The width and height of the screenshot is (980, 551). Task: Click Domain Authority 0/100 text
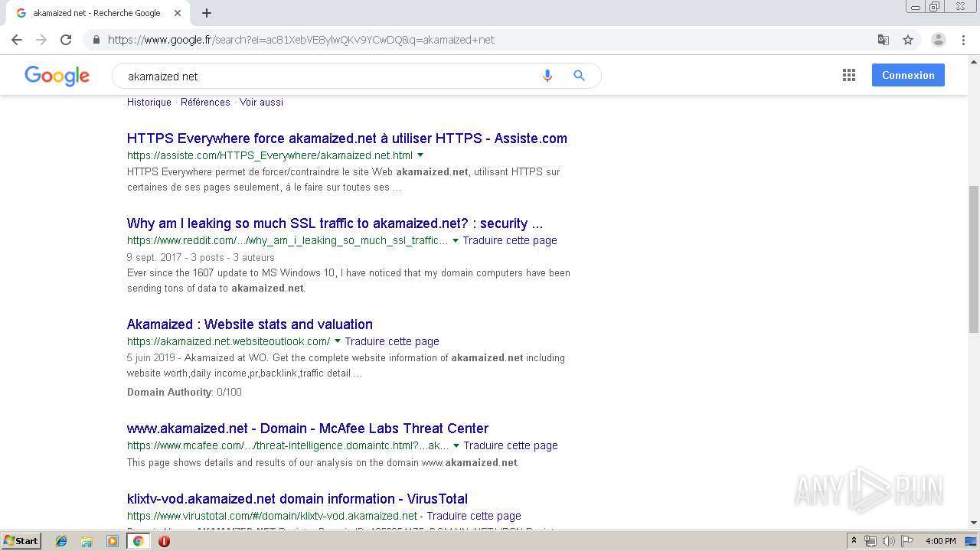[184, 392]
